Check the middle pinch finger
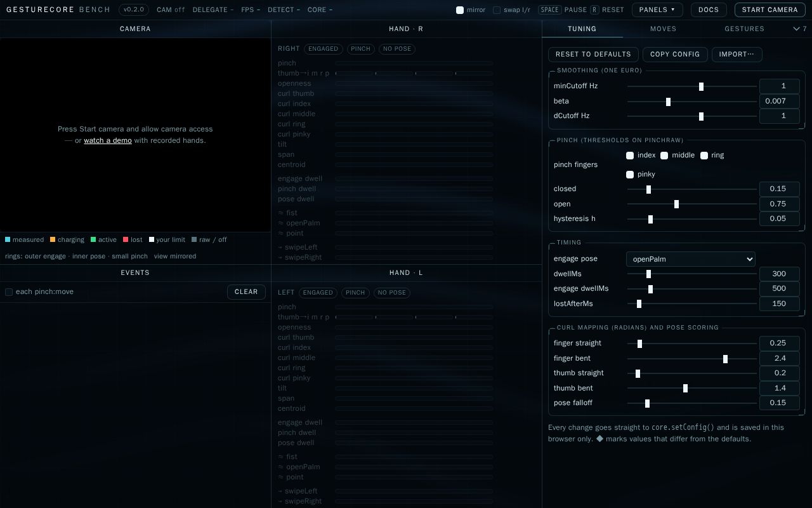Viewport: 812px width, 508px height. click(664, 156)
